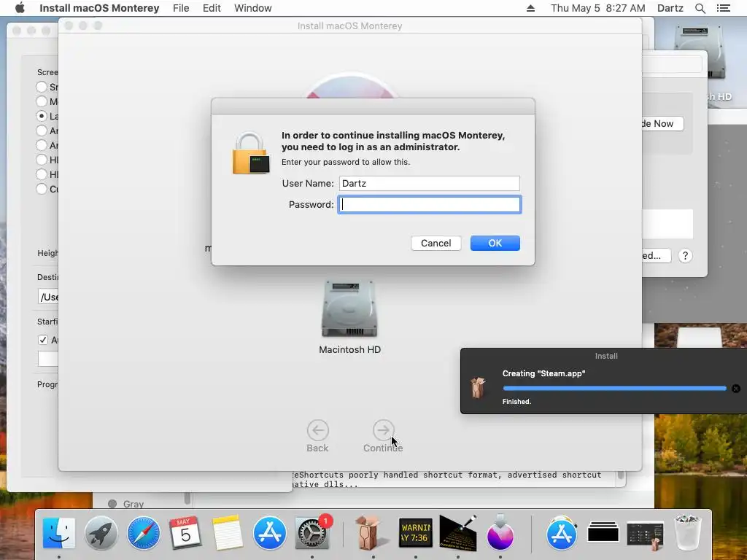Open App Store from the Dock

(x=270, y=533)
